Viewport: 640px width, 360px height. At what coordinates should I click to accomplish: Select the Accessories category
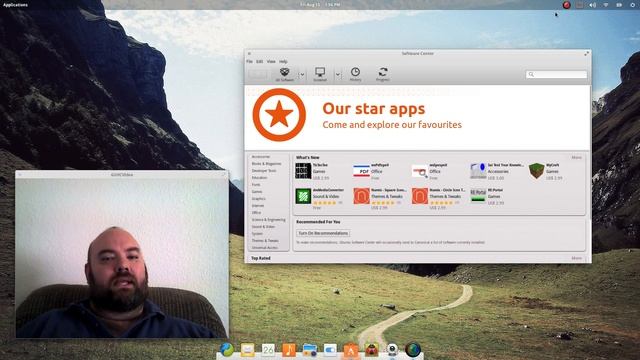point(261,157)
